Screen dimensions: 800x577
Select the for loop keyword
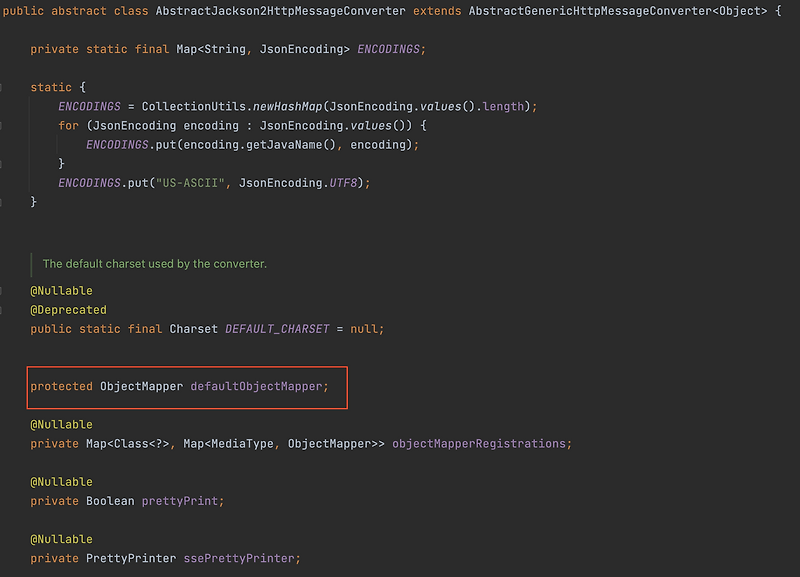coord(69,125)
